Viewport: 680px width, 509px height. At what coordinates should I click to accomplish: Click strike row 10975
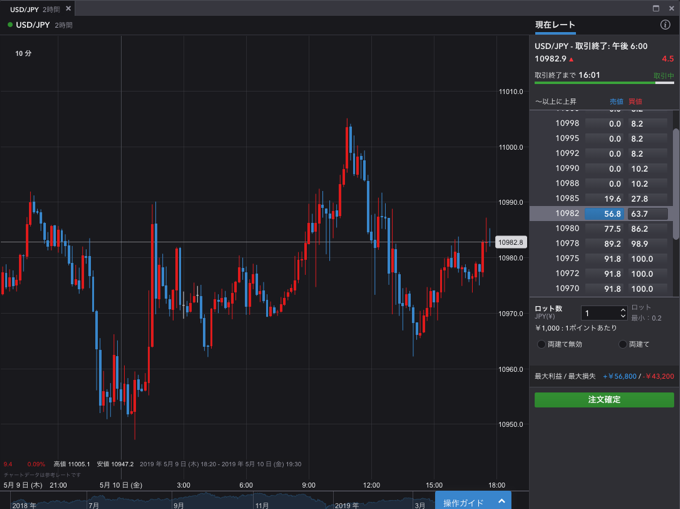tap(601, 259)
